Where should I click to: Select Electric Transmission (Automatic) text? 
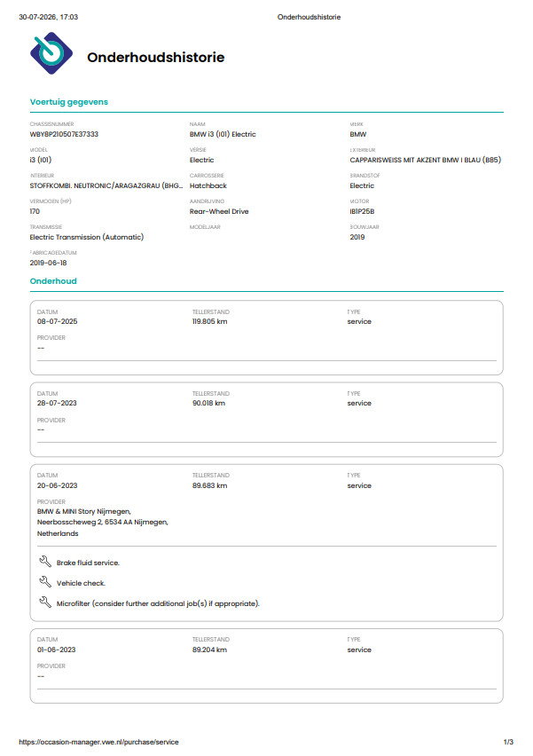[87, 237]
